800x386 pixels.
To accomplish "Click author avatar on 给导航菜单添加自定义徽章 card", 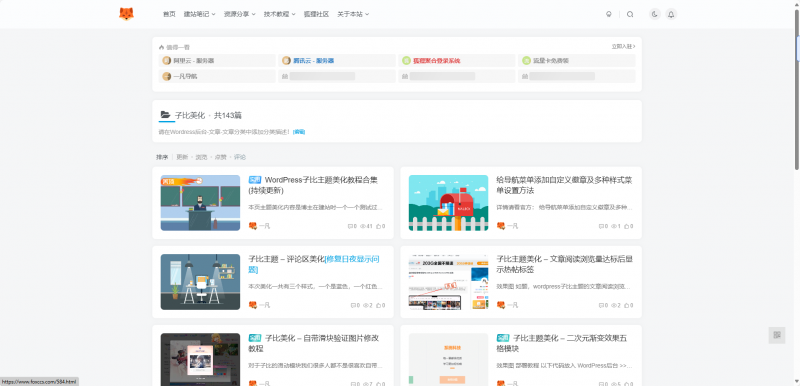I will point(501,226).
